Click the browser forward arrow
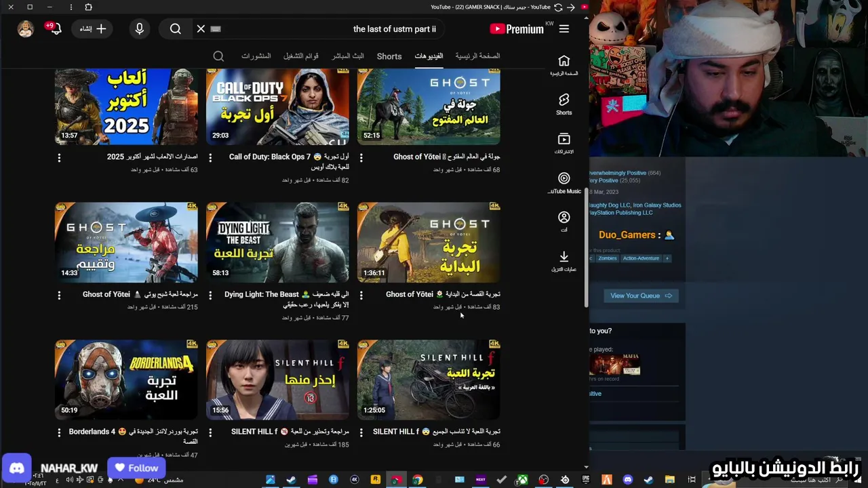Image resolution: width=868 pixels, height=488 pixels. point(571,7)
